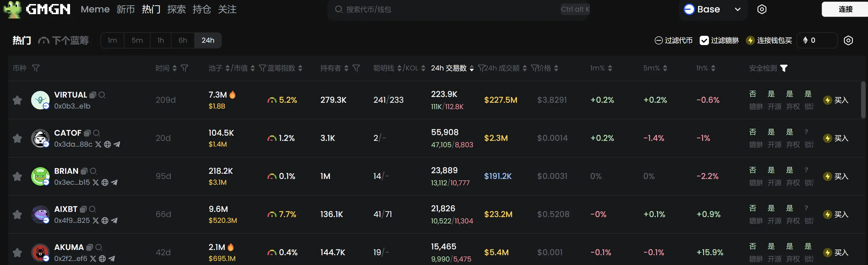
Task: Click 买入 for BRIAN
Action: pyautogui.click(x=836, y=177)
